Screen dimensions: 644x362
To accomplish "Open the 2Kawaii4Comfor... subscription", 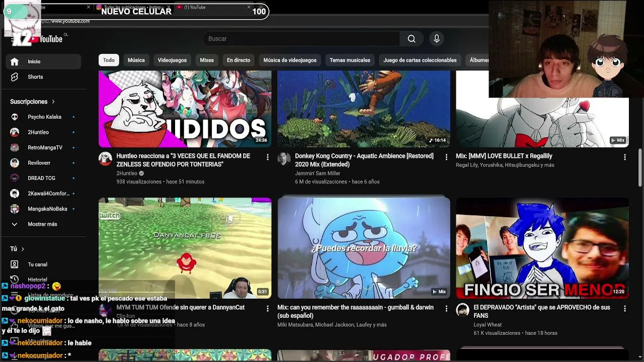I will (x=43, y=194).
